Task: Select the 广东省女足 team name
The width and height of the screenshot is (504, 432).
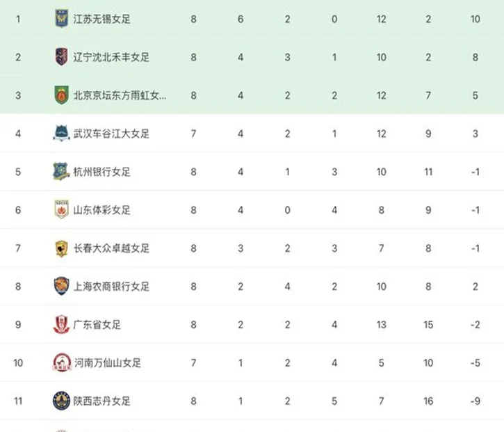Action: point(97,325)
